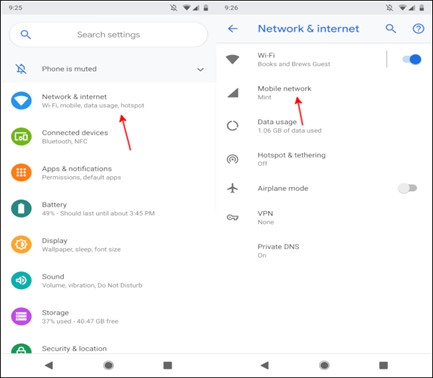Viewport: 433px width, 378px height.
Task: Tap the Home button on left phone
Action: click(108, 365)
